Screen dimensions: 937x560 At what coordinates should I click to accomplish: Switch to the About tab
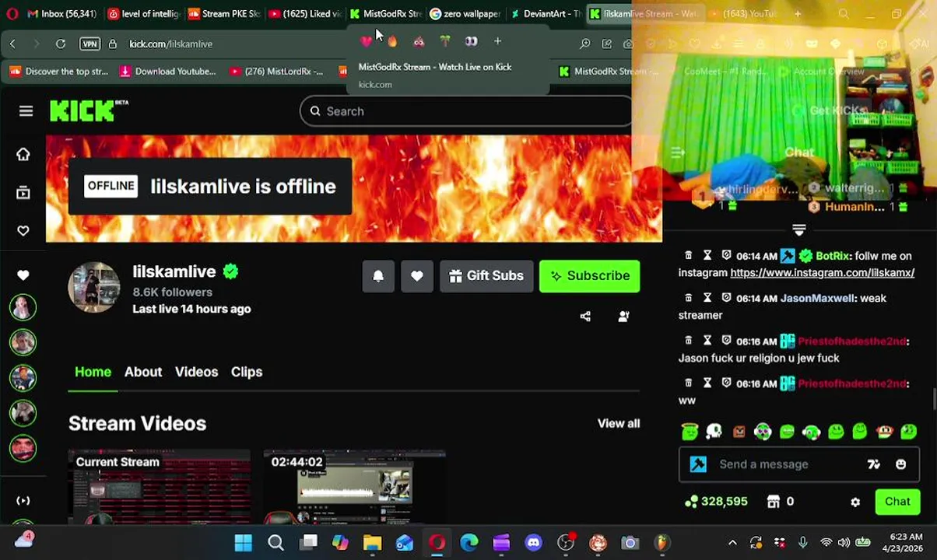[143, 372]
